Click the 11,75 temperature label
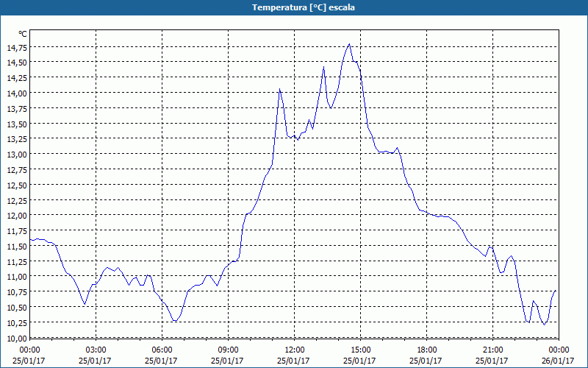Image resolution: width=588 pixels, height=368 pixels. pyautogui.click(x=17, y=231)
